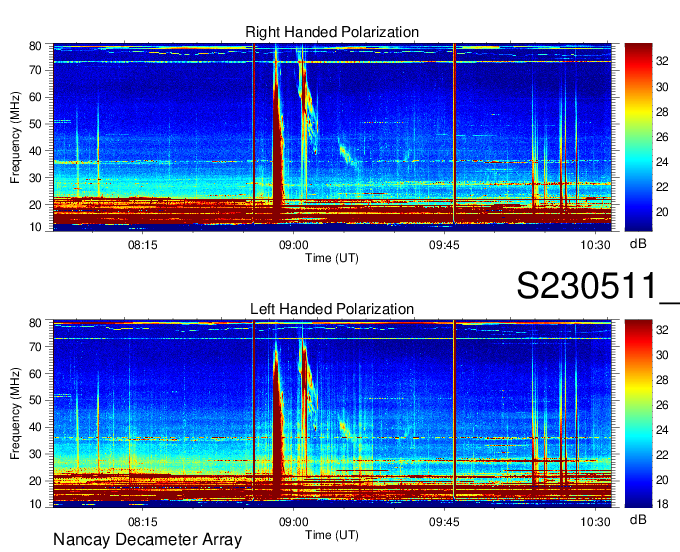Click the Left Handed Polarization spectrogram
Screen dimensions: 680x552
click(332, 414)
